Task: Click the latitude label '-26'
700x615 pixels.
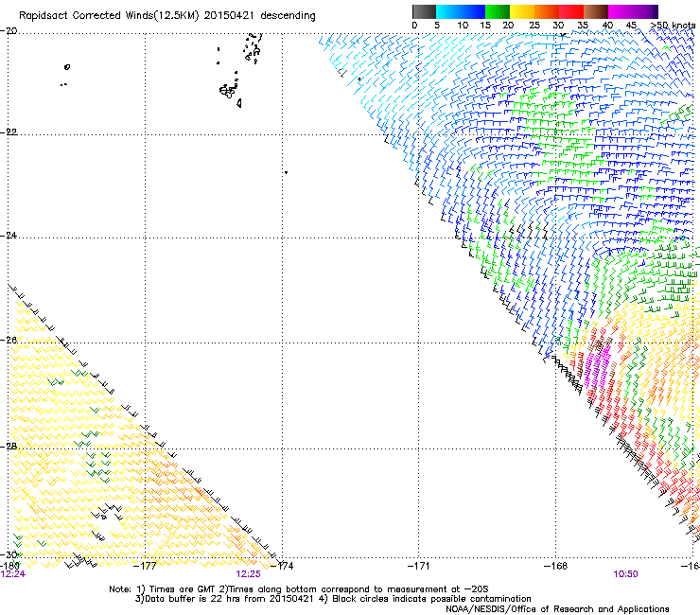Action: [x=9, y=341]
